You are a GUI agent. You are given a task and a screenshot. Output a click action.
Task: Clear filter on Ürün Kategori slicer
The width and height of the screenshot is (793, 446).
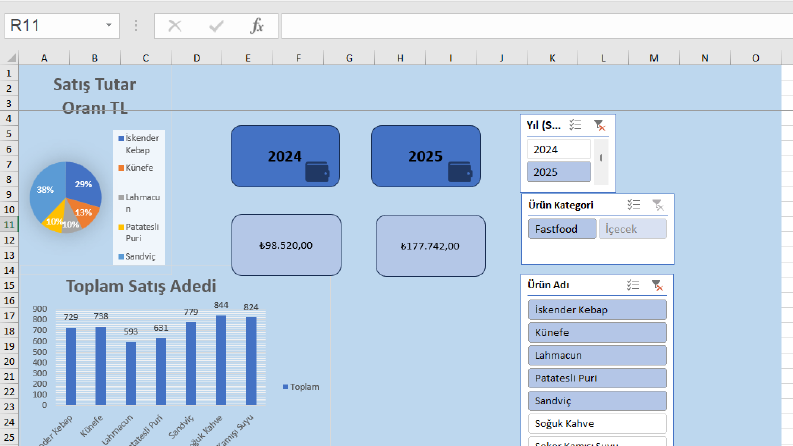point(658,204)
